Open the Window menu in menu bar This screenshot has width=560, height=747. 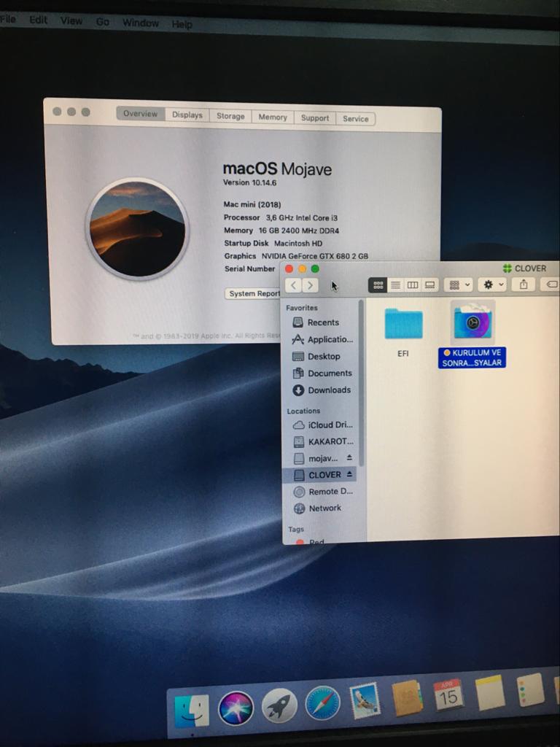pos(140,23)
